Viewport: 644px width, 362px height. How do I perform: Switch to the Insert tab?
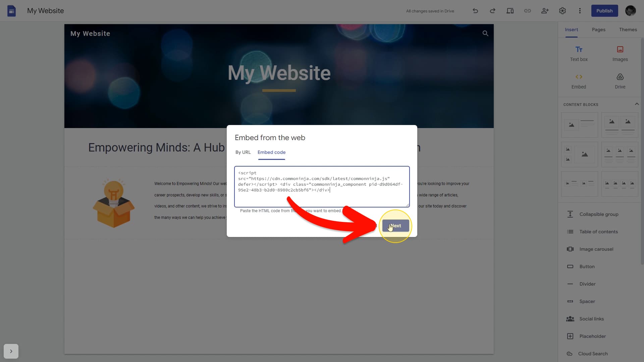[571, 29]
